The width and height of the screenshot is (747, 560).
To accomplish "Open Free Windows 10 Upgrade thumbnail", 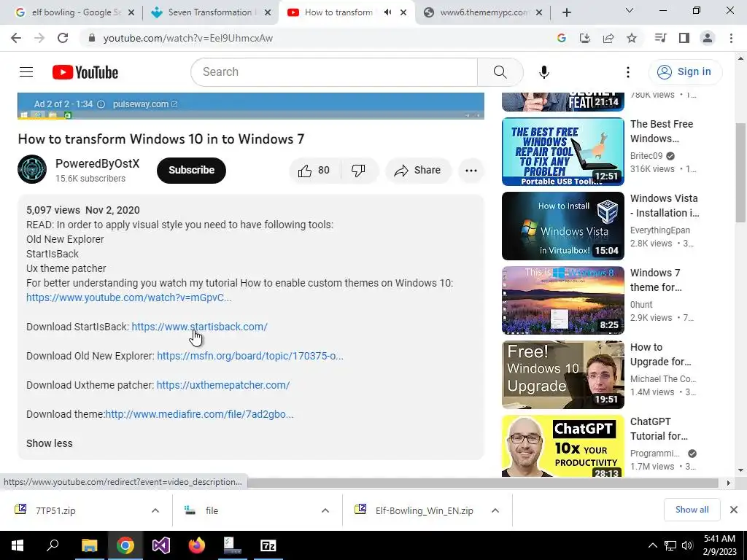I will [x=562, y=375].
